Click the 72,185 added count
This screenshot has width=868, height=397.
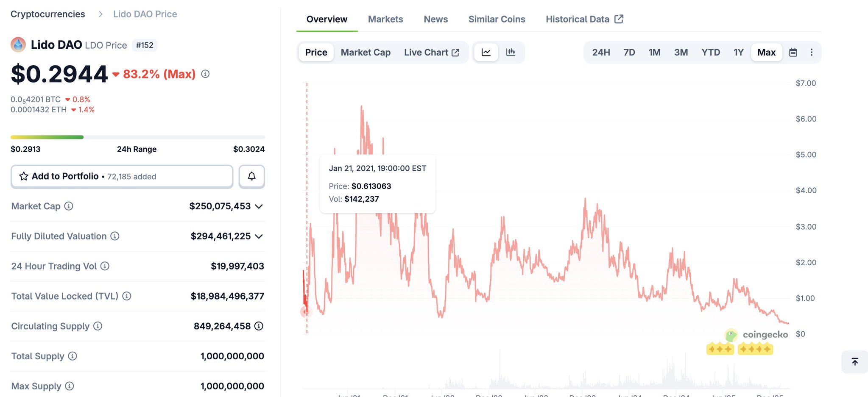[131, 177]
